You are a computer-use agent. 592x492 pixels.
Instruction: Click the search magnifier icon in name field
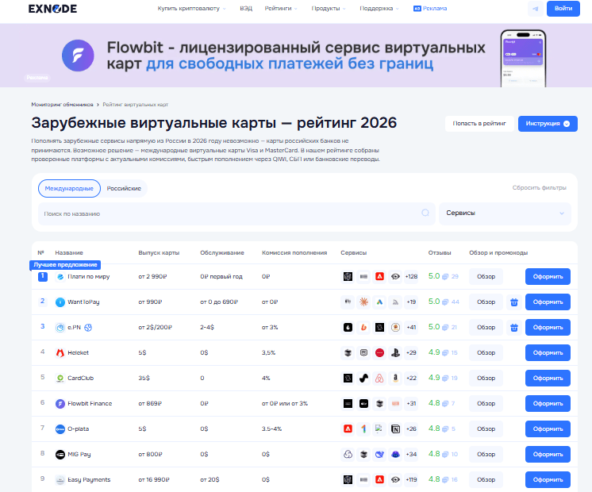[x=426, y=213]
